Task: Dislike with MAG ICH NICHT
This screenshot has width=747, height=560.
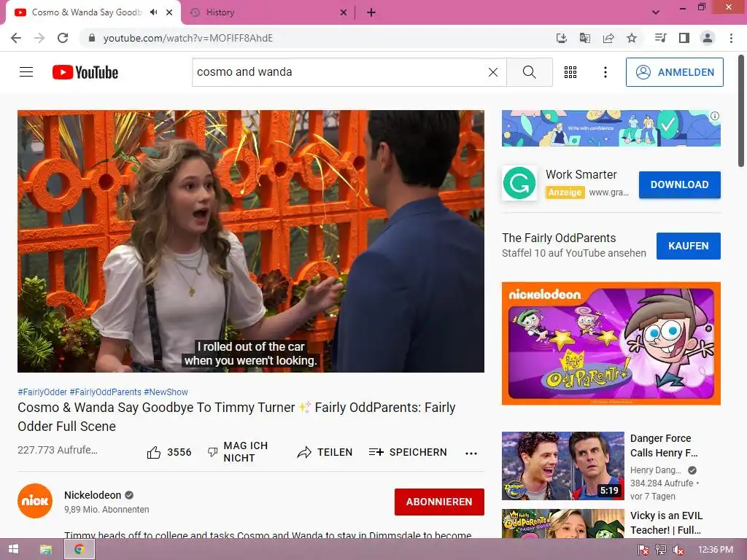Action: (237, 452)
